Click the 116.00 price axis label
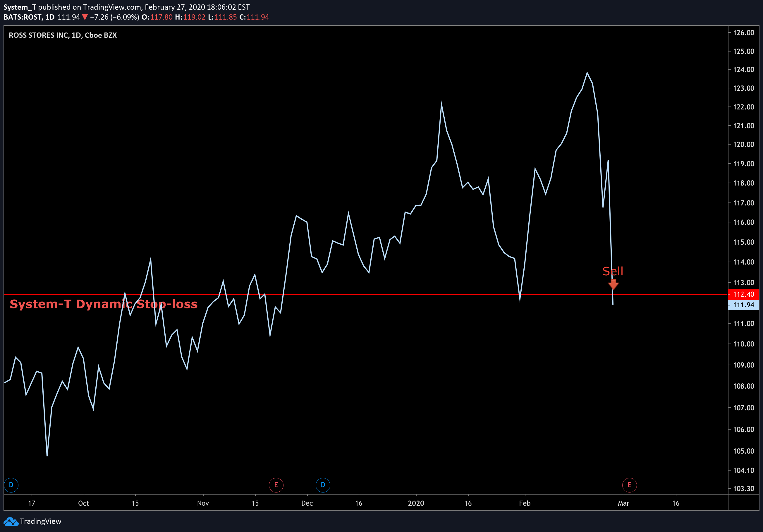 click(x=744, y=222)
